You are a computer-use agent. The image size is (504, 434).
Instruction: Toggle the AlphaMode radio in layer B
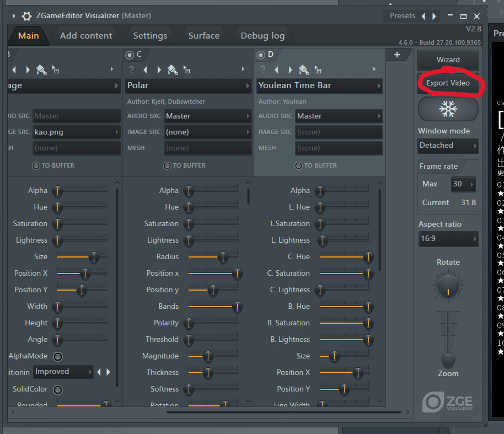58,357
